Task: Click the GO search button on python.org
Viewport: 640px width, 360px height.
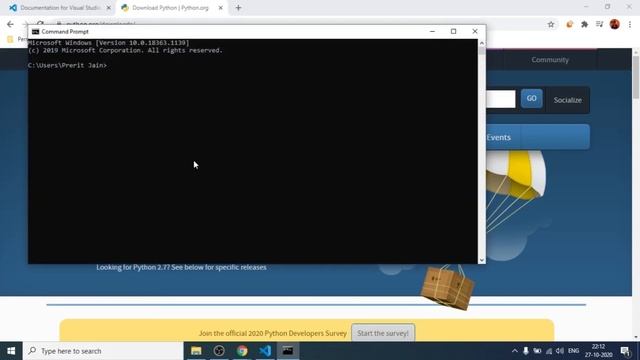Action: click(x=531, y=98)
